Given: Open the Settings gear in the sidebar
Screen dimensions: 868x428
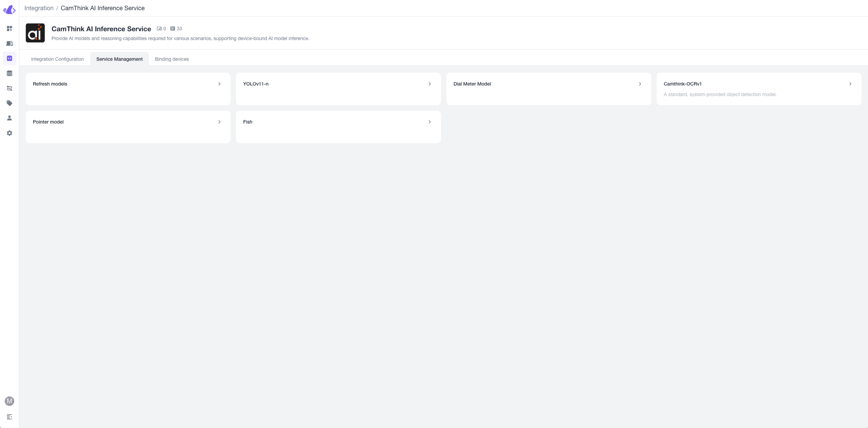Looking at the screenshot, I should (9, 133).
